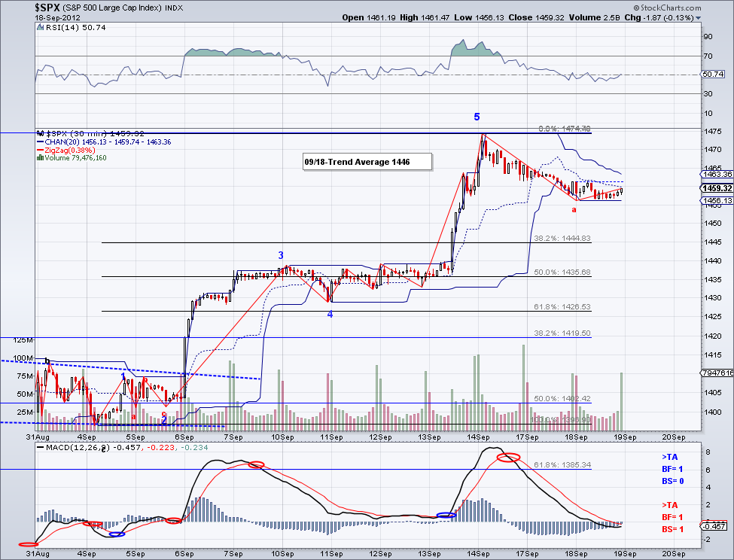Screen dimensions: 734x560
Task: Click the down-arrow icon beside Chg -1.87
Action: [699, 18]
